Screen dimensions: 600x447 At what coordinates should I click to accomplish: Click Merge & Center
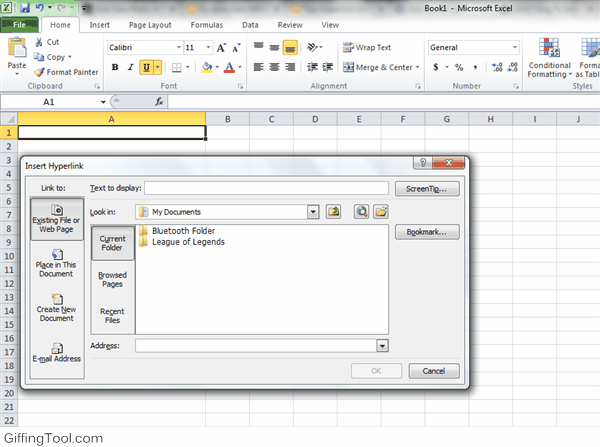[377, 67]
